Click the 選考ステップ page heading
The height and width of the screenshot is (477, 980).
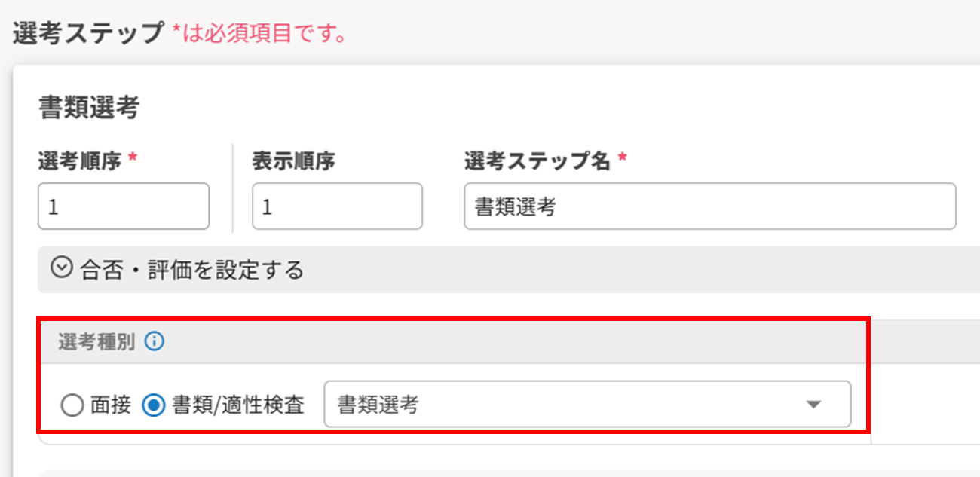[87, 34]
